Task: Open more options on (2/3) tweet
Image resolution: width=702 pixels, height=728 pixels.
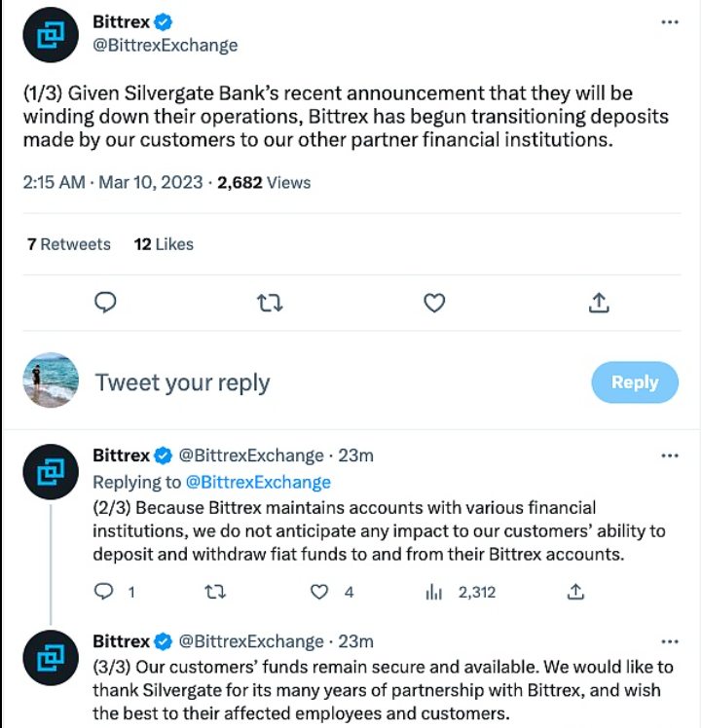Action: click(670, 455)
